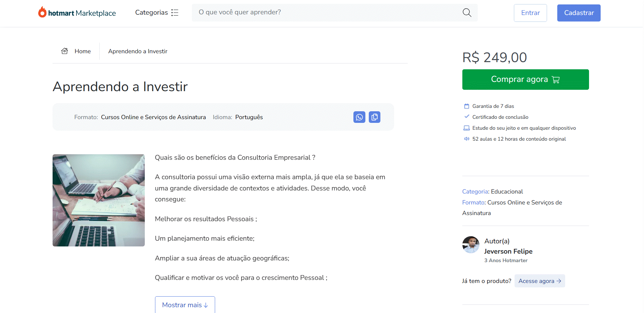Click the arrow icon on Acesse agora
The image size is (644, 313).
[x=559, y=281]
